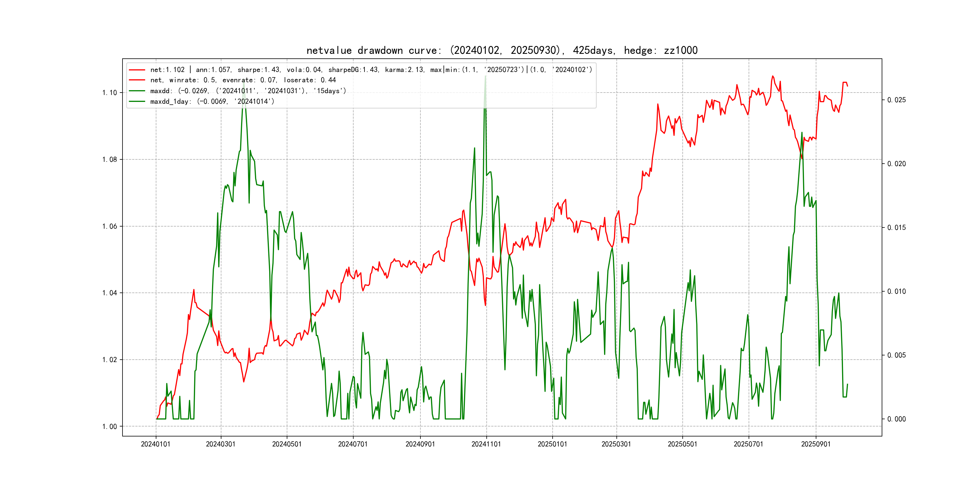Screen dimensions: 980x490
Task: Click the 20240901 x-axis date label
Action: pyautogui.click(x=420, y=444)
